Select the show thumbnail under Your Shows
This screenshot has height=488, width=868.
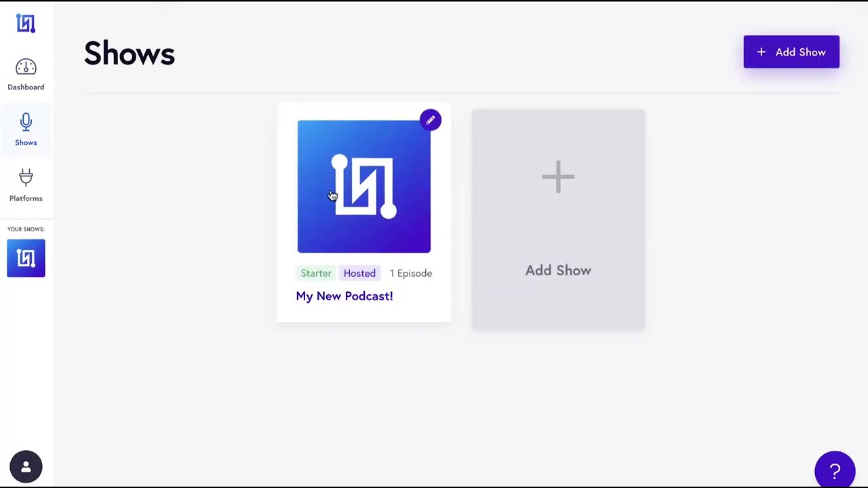point(26,258)
